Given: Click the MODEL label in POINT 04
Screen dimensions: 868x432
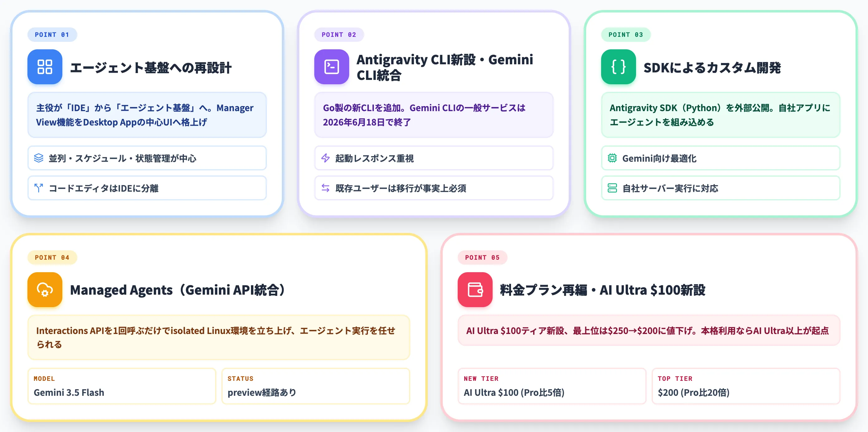Looking at the screenshot, I should [44, 378].
